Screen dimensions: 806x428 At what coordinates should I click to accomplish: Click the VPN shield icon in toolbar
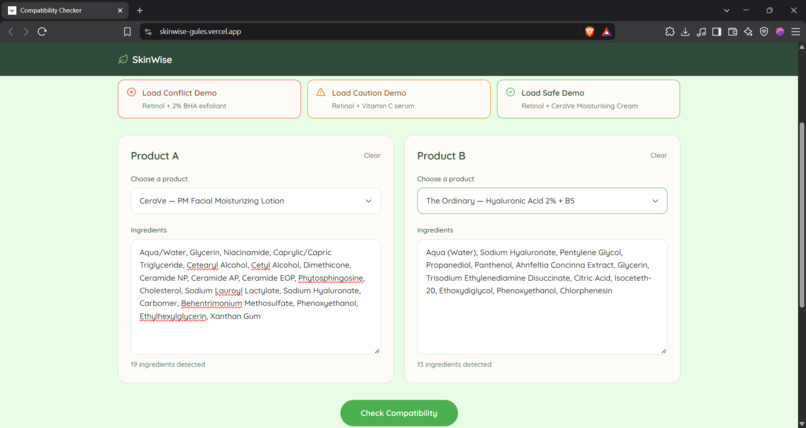click(x=764, y=32)
